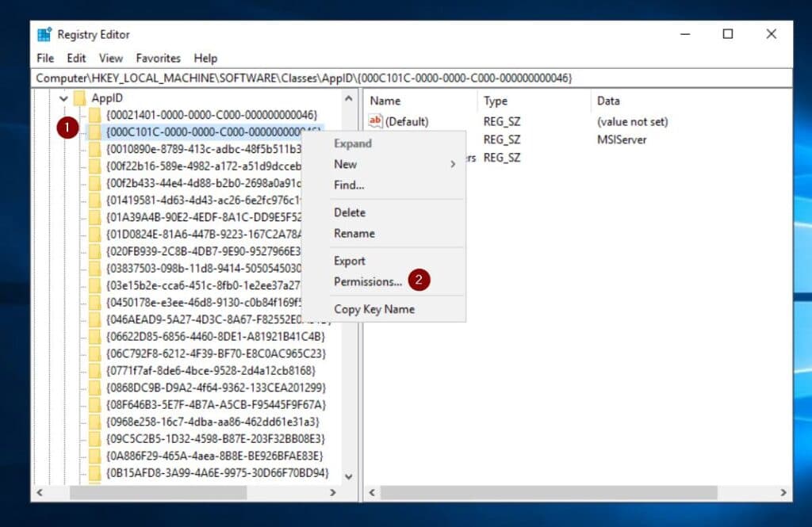Click the tree pane scroll down arrow

[x=349, y=477]
